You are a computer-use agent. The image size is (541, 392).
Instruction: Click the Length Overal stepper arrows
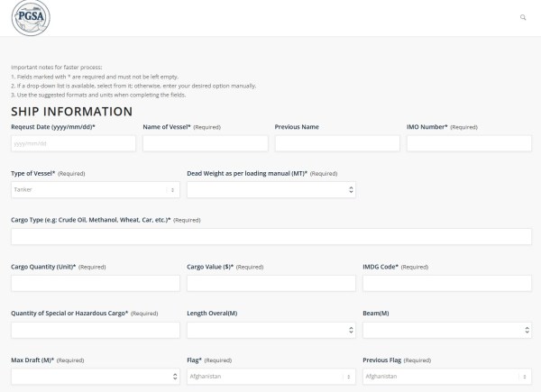[x=351, y=330]
